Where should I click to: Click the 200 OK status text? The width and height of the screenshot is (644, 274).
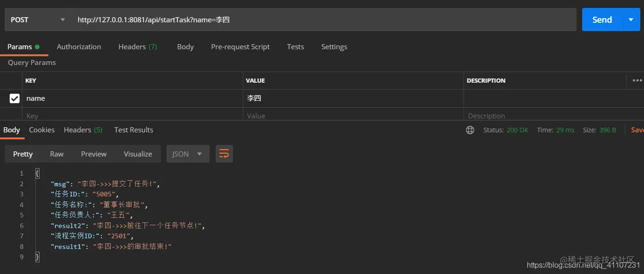[517, 130]
